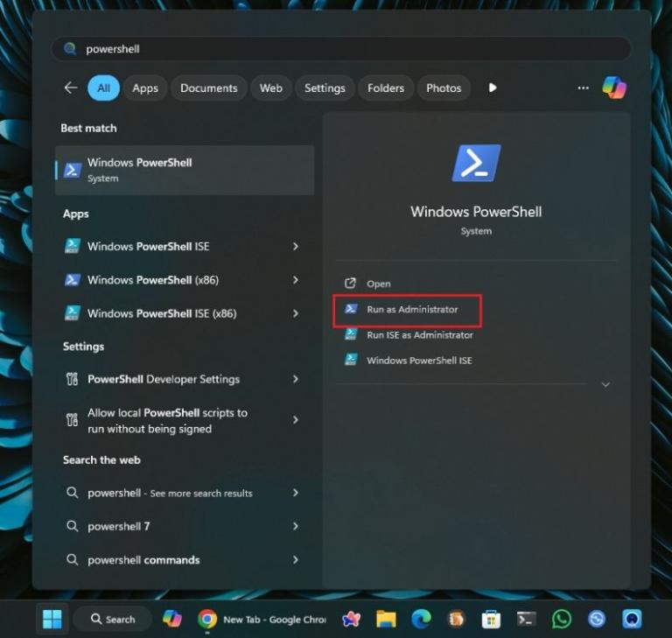This screenshot has height=638, width=672.
Task: Open the Windows Start menu
Action: pyautogui.click(x=52, y=619)
